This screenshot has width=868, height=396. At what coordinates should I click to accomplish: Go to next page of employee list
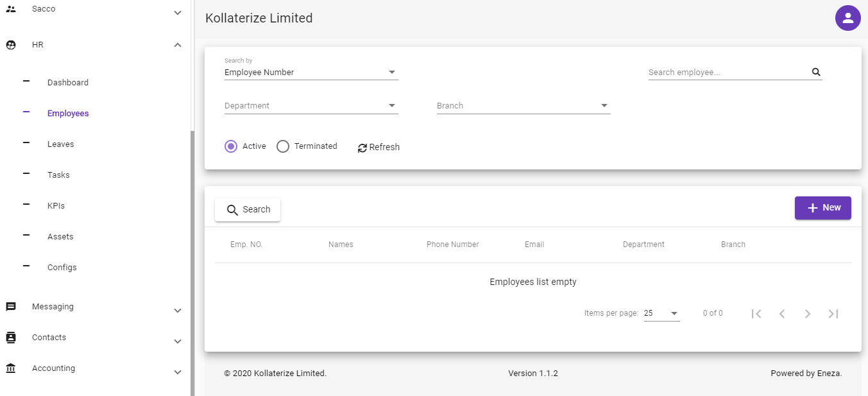(808, 314)
